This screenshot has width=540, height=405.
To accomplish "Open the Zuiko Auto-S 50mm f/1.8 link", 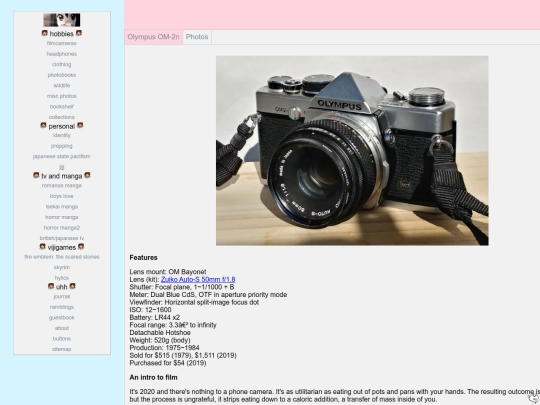I will point(198,280).
